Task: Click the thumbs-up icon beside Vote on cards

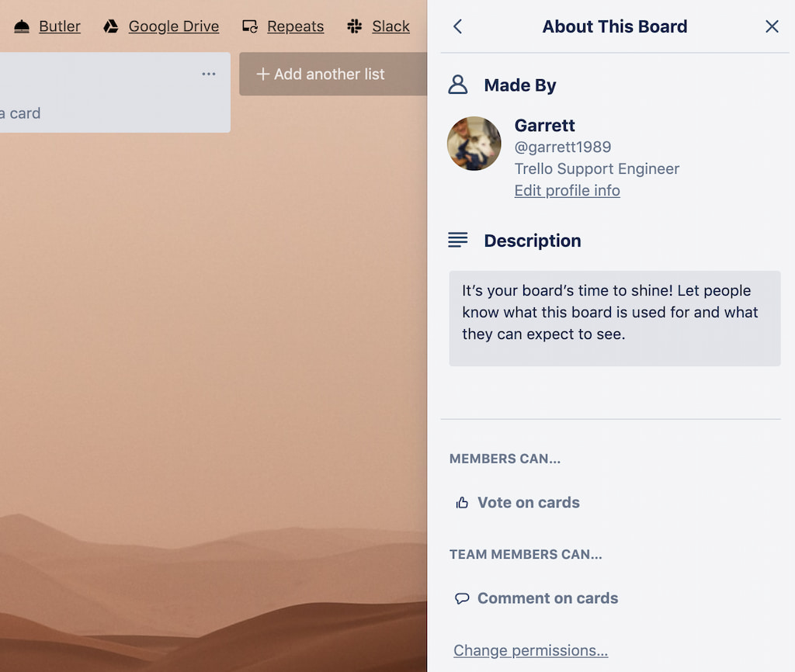Action: [x=460, y=502]
